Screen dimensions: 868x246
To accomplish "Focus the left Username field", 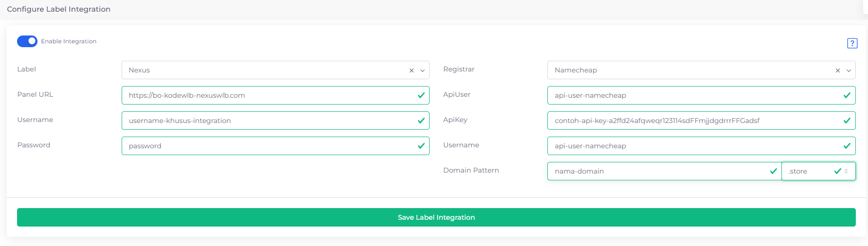I will tap(268, 121).
